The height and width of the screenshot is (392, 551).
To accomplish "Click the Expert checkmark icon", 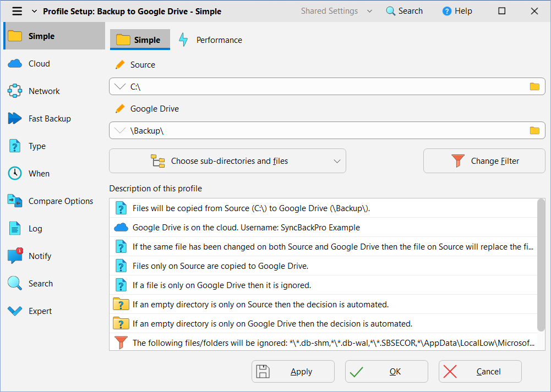I will pyautogui.click(x=15, y=311).
